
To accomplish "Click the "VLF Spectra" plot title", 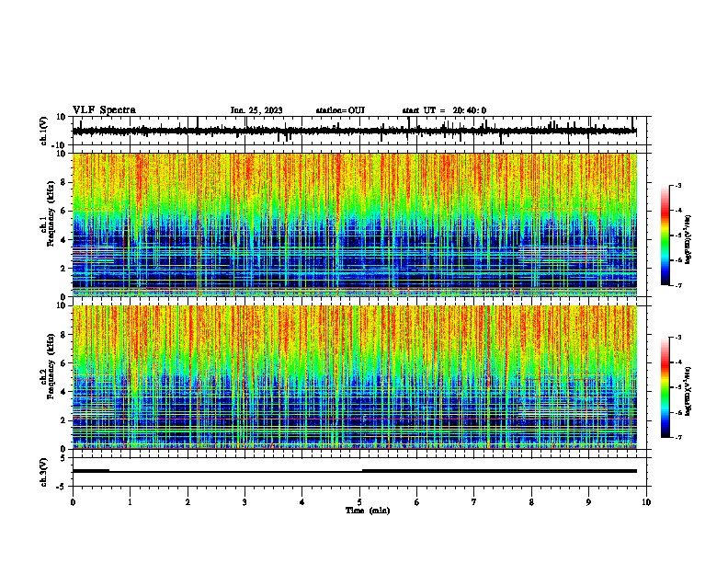I will pos(104,109).
